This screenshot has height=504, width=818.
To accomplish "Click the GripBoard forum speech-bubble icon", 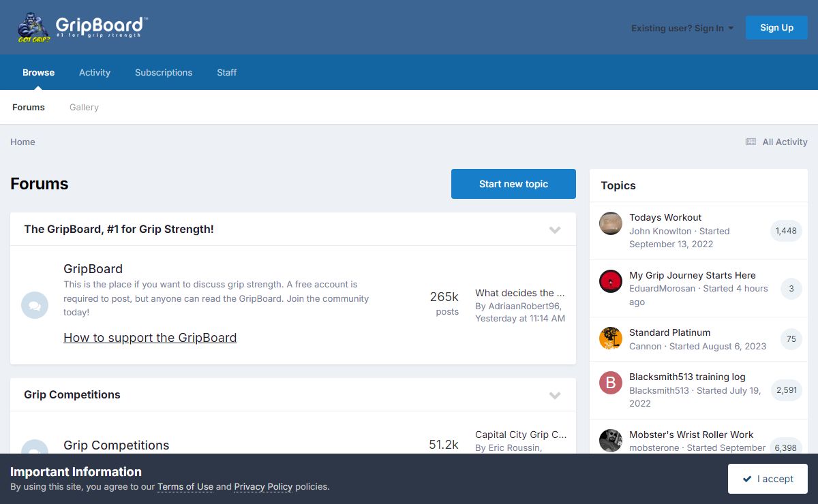I will [35, 305].
